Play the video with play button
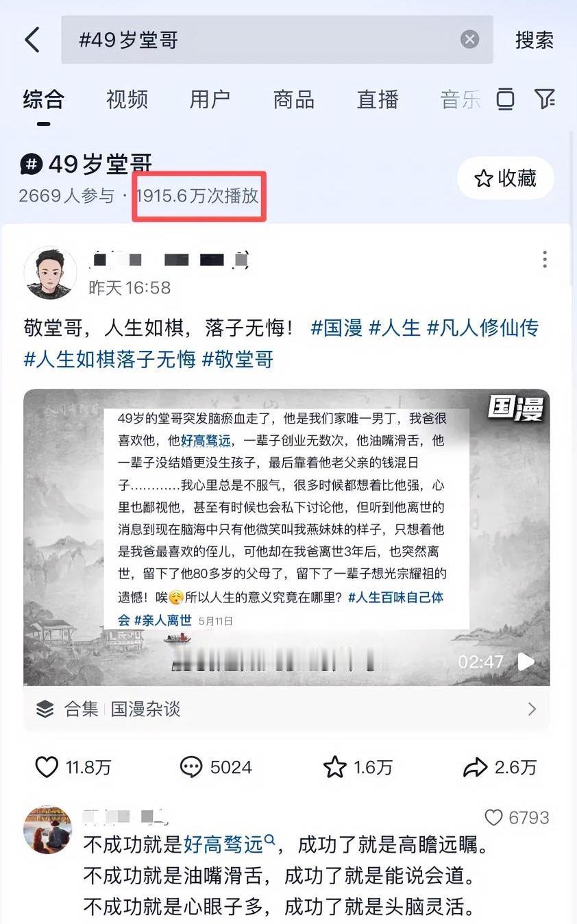The image size is (577, 924). pos(526,661)
